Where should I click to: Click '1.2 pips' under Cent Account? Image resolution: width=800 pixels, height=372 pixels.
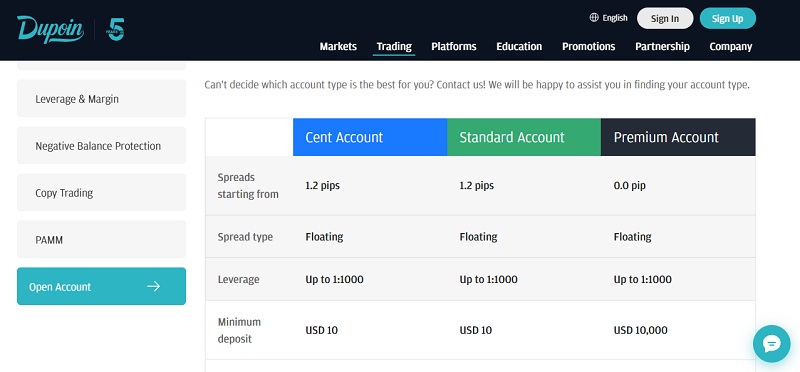pos(322,186)
